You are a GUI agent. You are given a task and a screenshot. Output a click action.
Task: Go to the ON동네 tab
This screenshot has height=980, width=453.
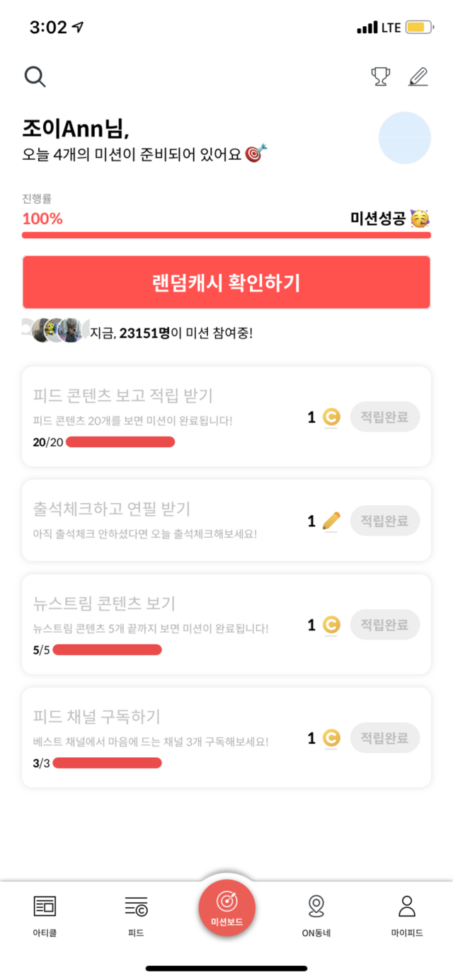click(316, 916)
